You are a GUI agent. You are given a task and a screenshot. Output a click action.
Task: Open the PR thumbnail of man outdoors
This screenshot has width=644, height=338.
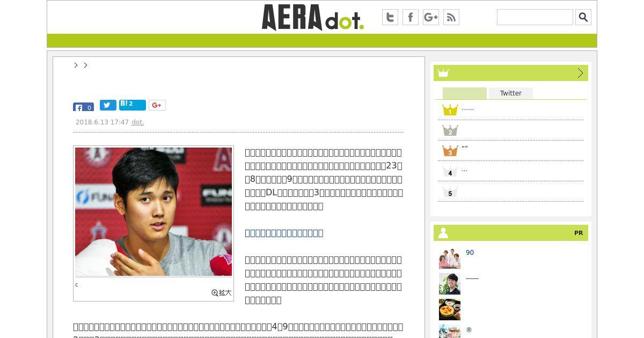[x=450, y=284]
